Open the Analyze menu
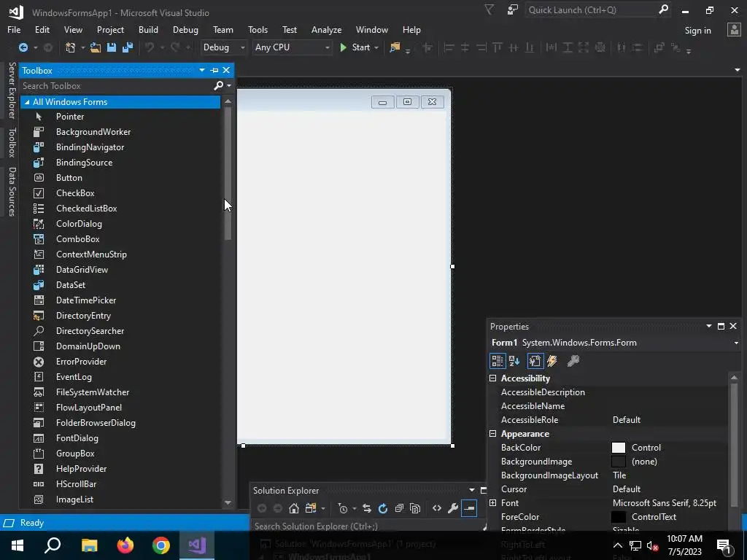 [x=326, y=29]
